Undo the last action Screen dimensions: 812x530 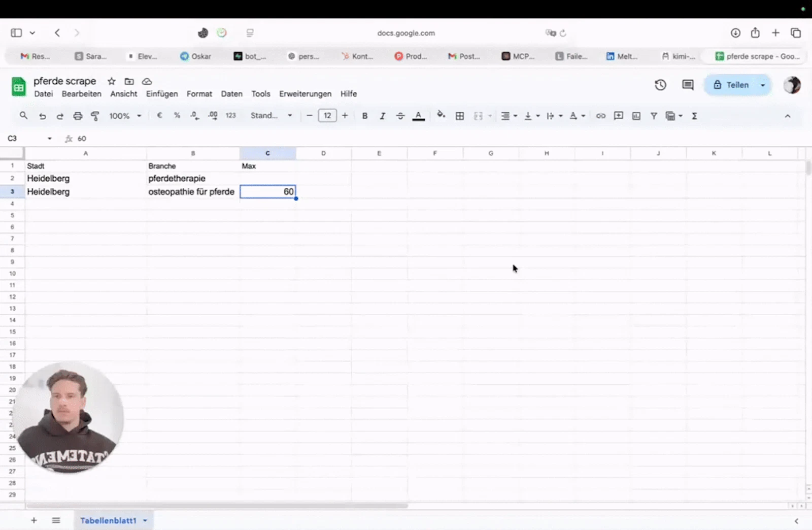pos(43,116)
